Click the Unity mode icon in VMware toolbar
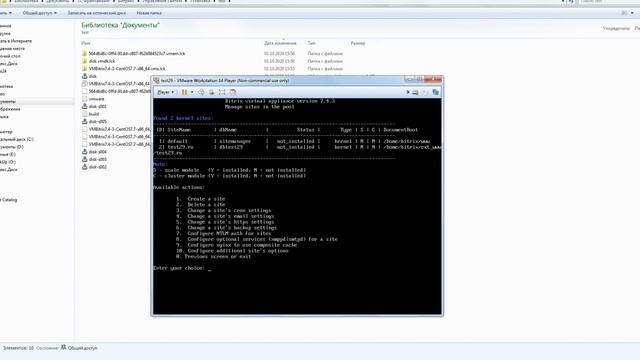 tap(233, 92)
